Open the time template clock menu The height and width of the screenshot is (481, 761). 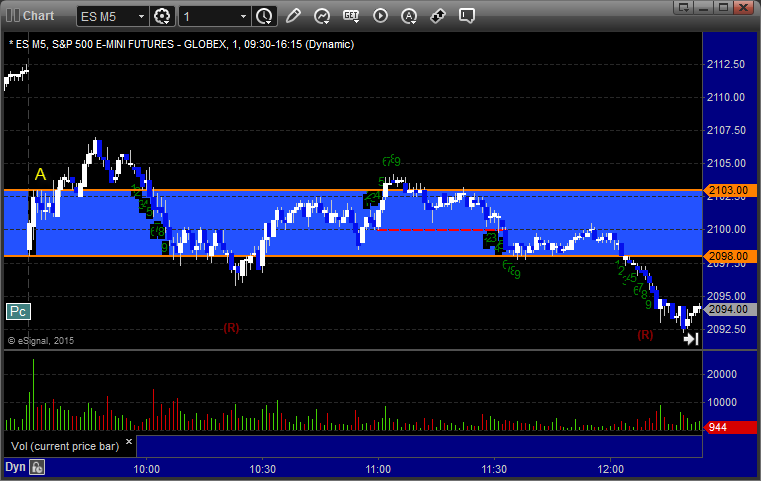265,16
